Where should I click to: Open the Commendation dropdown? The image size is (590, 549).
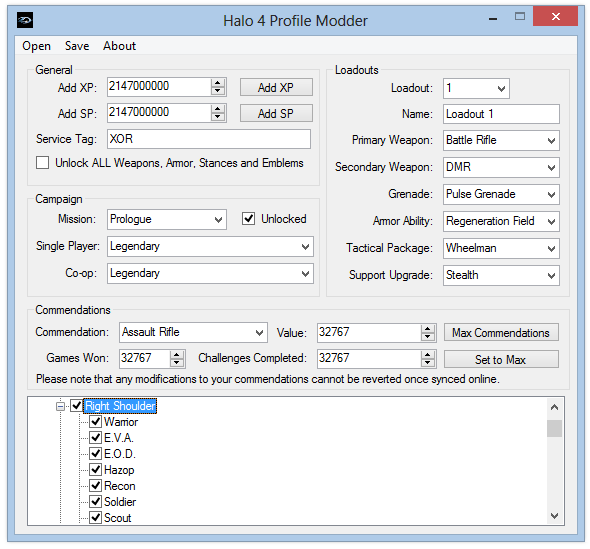[x=193, y=332]
